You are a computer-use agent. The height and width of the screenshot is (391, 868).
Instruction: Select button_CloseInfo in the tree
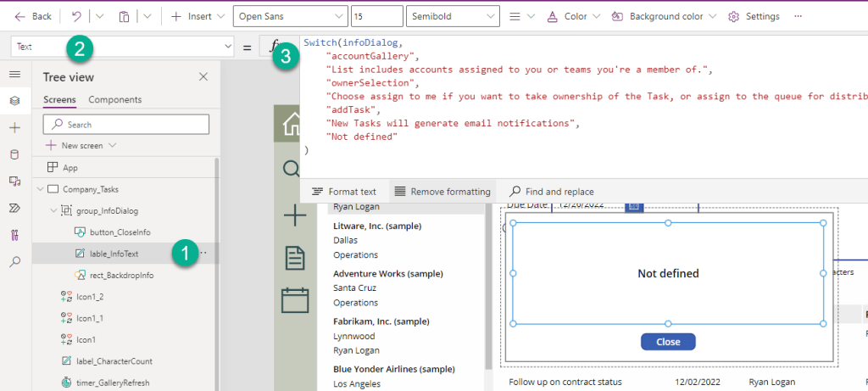click(120, 232)
